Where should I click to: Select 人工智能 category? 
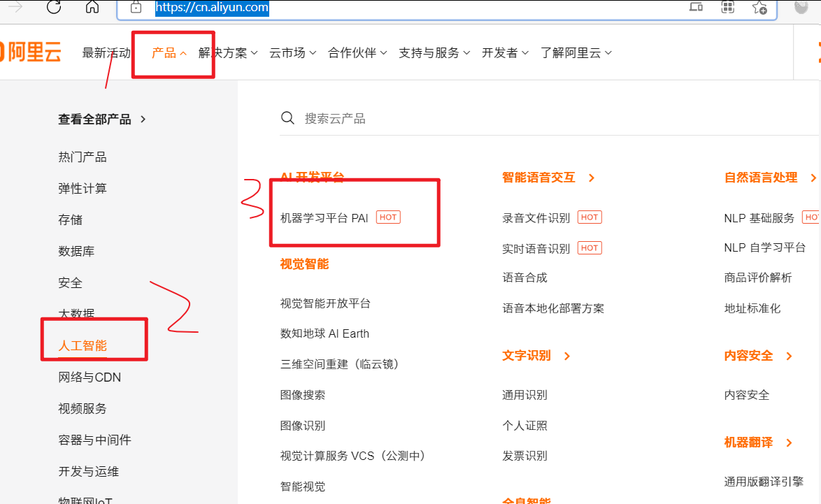(83, 346)
